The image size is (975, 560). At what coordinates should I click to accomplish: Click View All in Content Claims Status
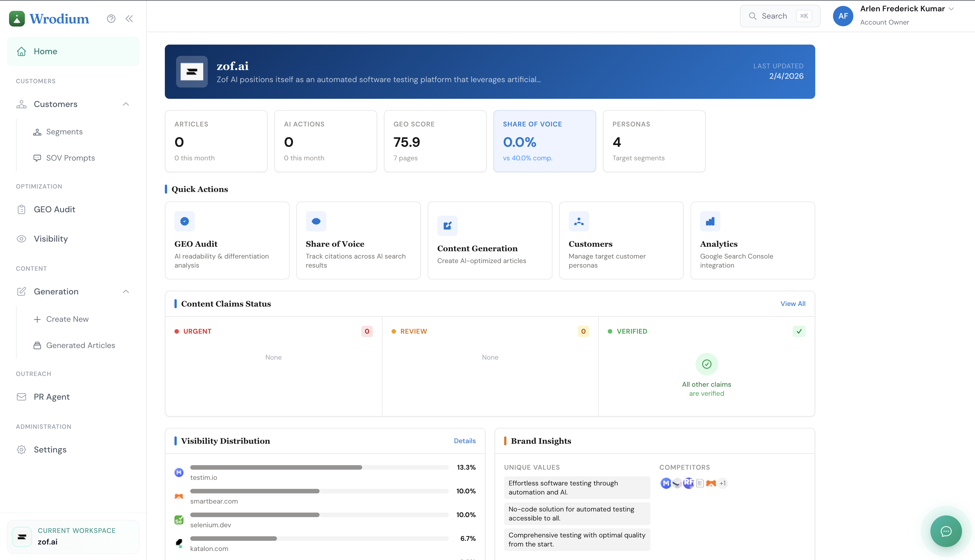click(793, 303)
